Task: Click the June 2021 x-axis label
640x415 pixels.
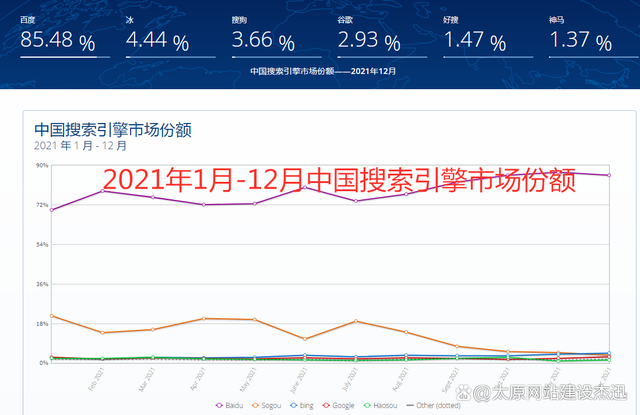Action: (298, 380)
